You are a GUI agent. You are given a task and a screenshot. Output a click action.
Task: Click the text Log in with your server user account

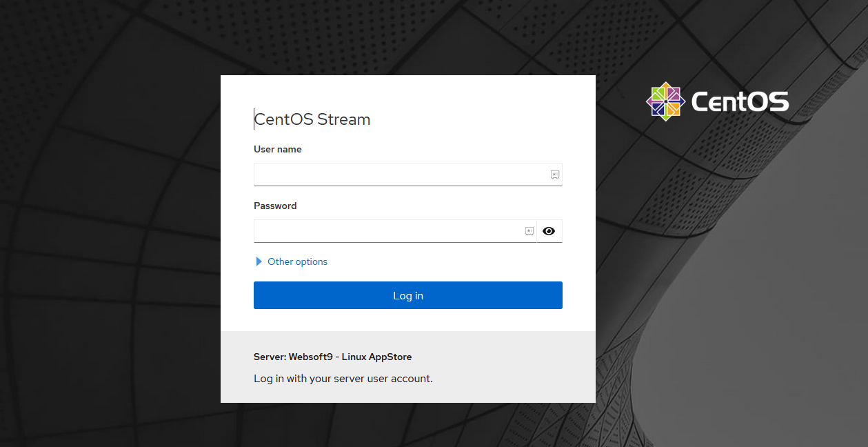pos(343,379)
